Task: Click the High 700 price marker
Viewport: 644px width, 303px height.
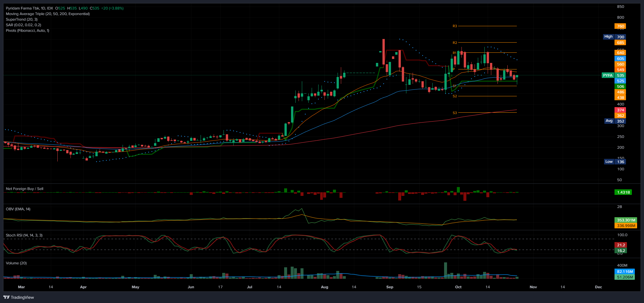Action: pos(614,37)
